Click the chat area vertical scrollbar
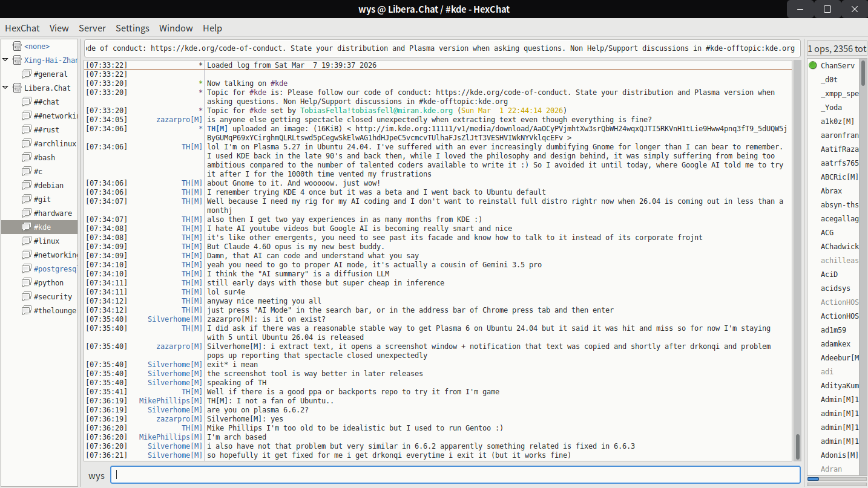 click(797, 446)
